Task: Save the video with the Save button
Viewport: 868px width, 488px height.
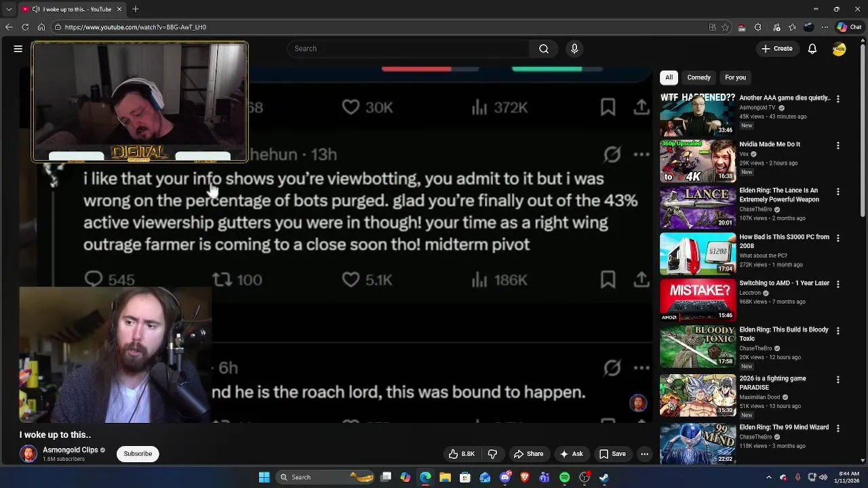Action: click(x=612, y=454)
